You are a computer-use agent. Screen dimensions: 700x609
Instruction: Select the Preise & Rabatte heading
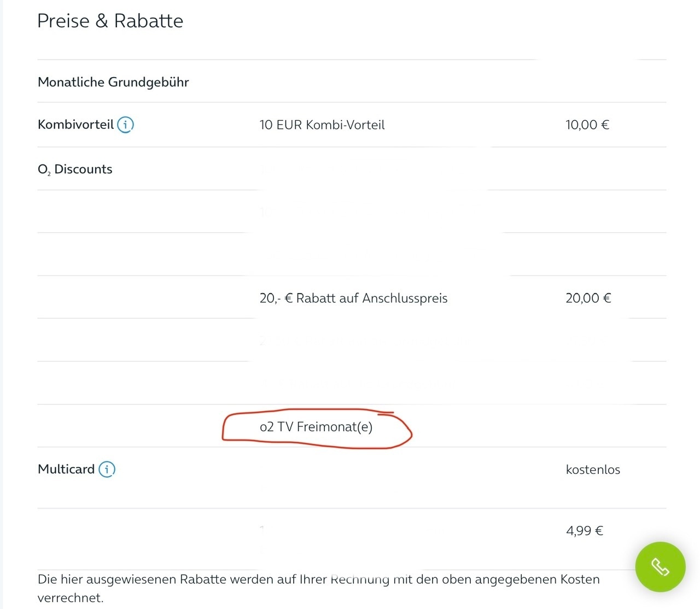point(110,21)
